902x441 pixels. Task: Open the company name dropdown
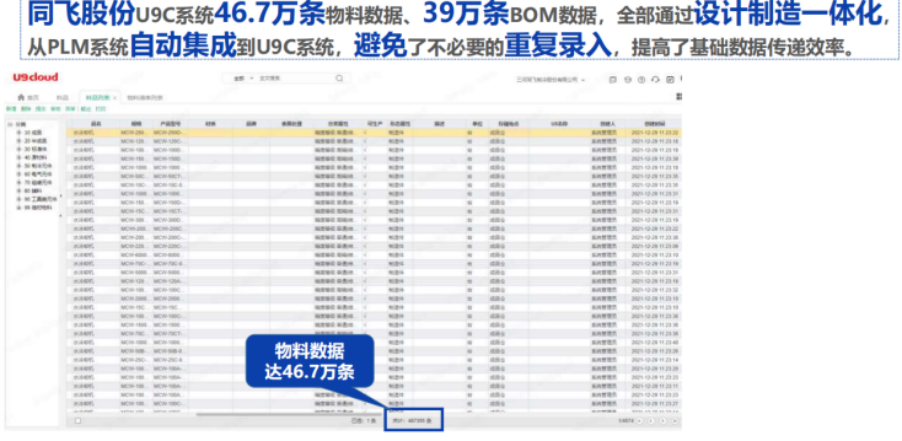click(x=551, y=79)
